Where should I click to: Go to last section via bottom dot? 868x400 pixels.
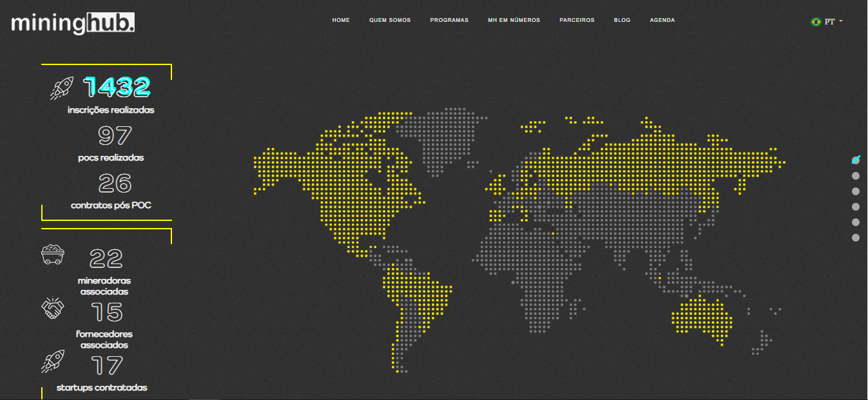[856, 238]
